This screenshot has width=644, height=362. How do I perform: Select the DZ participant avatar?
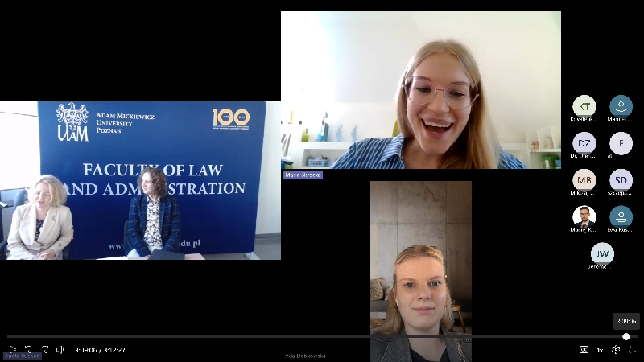pyautogui.click(x=584, y=143)
